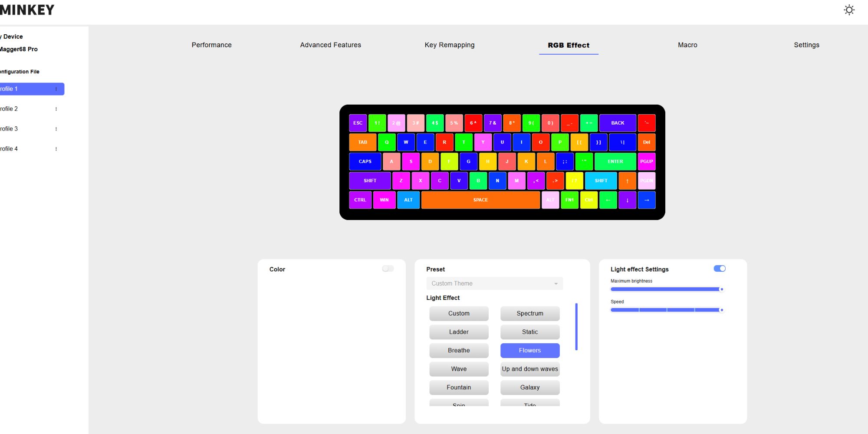This screenshot has width=868, height=434.
Task: Disable the Light effect Settings toggle
Action: [719, 269]
